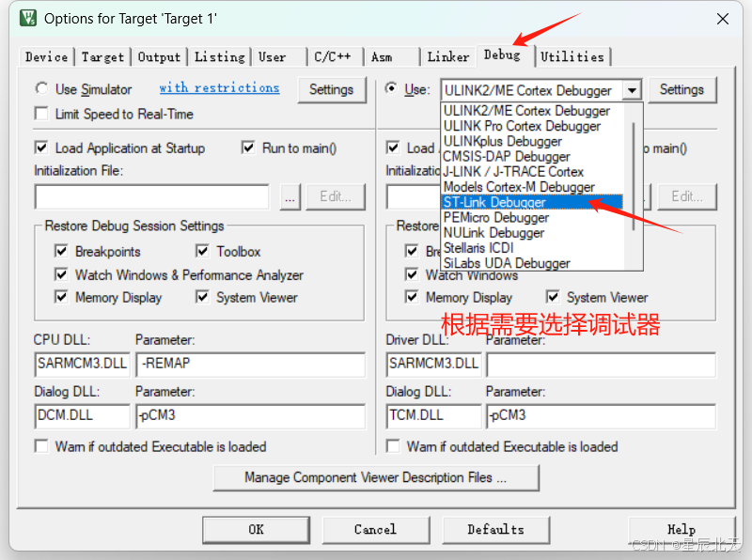
Task: Close the Options for Target dialog
Action: (x=723, y=19)
